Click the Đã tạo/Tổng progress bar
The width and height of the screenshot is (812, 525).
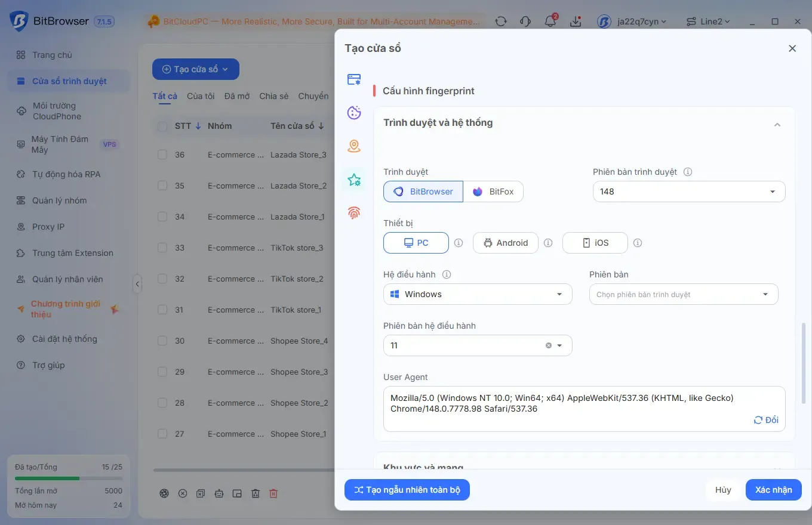point(69,478)
